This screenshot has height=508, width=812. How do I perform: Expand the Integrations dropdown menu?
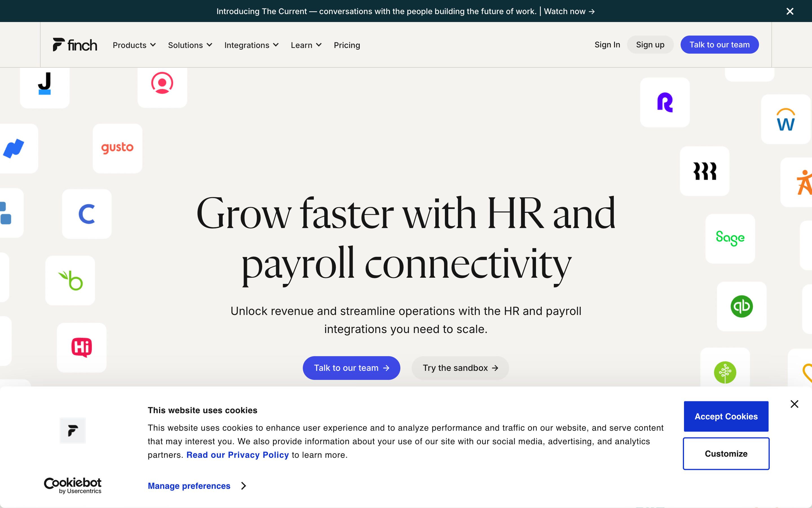point(251,45)
